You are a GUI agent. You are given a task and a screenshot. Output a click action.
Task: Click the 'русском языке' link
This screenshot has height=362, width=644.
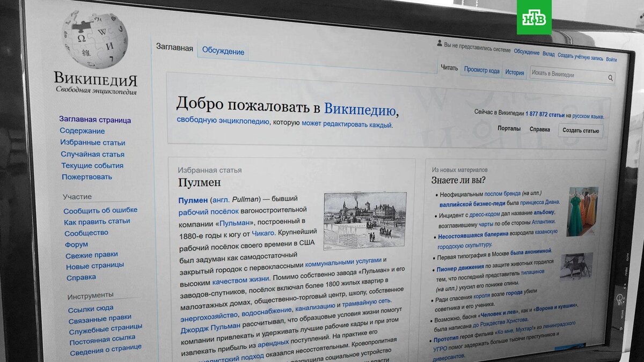pos(588,116)
